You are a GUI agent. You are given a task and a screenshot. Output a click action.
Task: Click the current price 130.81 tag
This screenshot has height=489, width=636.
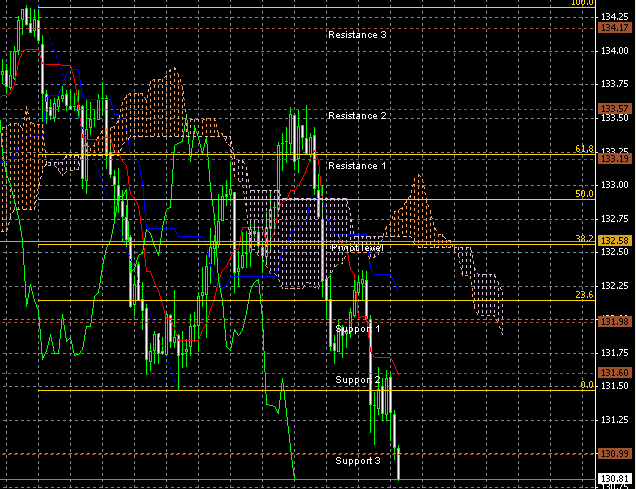point(615,478)
